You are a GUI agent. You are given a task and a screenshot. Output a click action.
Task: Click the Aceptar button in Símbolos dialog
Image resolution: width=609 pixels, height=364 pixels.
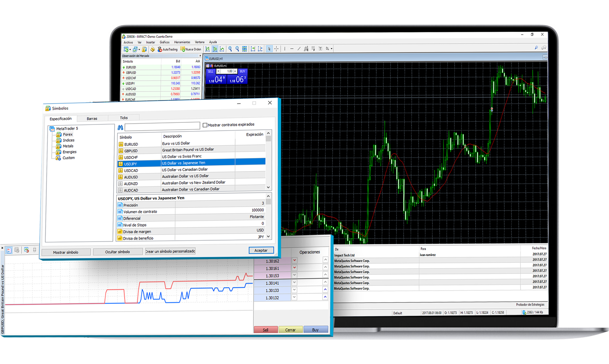[x=261, y=250]
